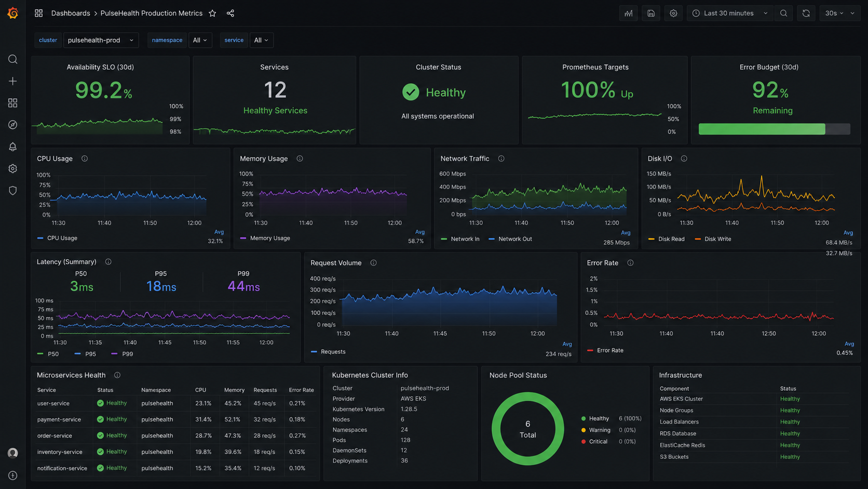
Task: Toggle the Error Rate legend entry
Action: (x=605, y=350)
